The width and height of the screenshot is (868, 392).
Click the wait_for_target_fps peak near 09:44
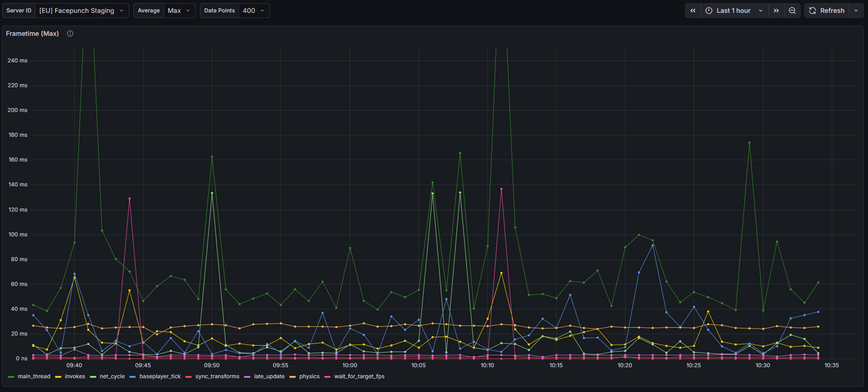(129, 199)
